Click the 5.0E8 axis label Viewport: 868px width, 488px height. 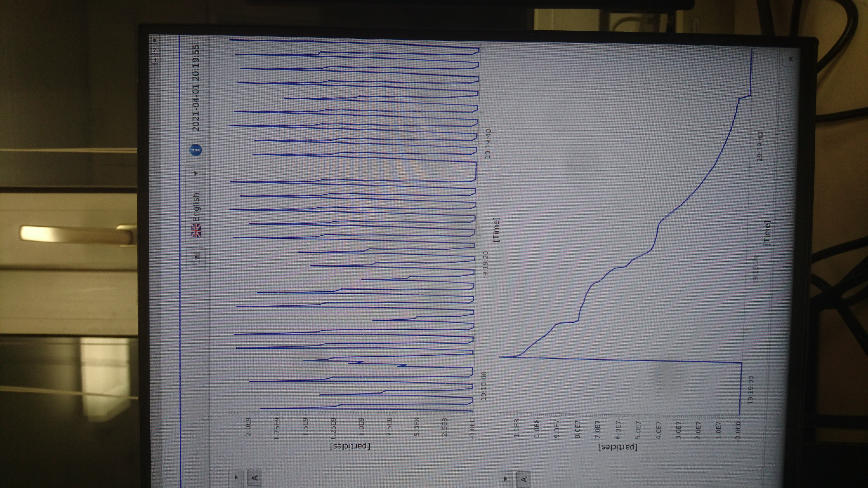point(417,427)
